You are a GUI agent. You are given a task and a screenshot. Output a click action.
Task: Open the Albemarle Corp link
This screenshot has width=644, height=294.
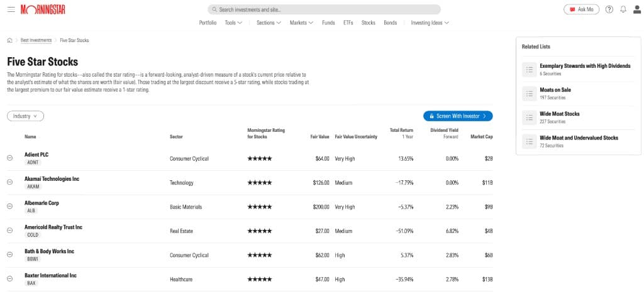click(42, 203)
